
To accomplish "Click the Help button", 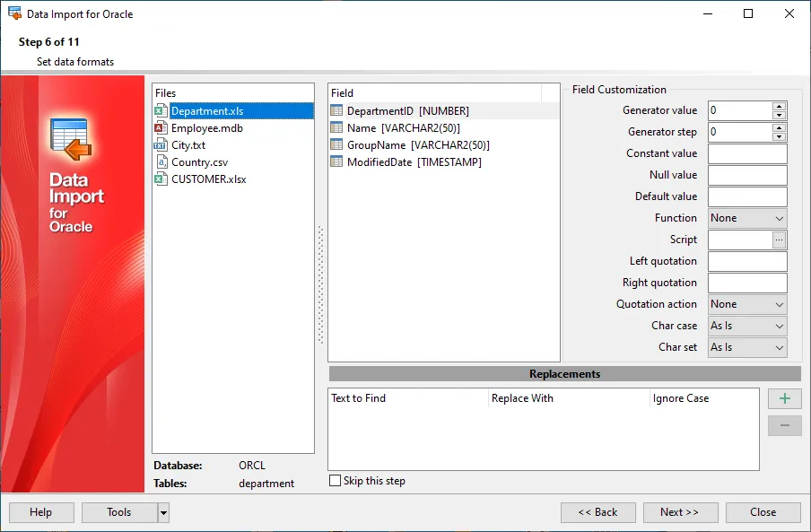I will click(x=41, y=512).
